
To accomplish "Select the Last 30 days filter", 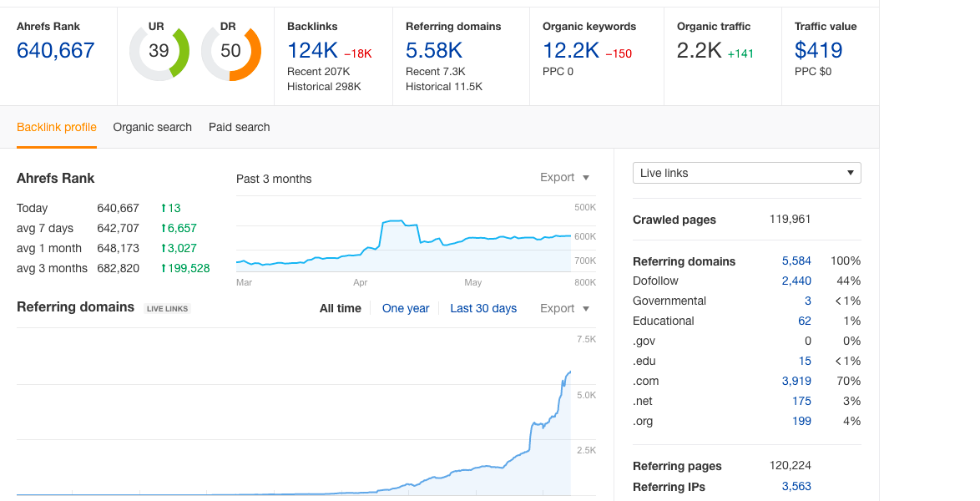I will [483, 308].
